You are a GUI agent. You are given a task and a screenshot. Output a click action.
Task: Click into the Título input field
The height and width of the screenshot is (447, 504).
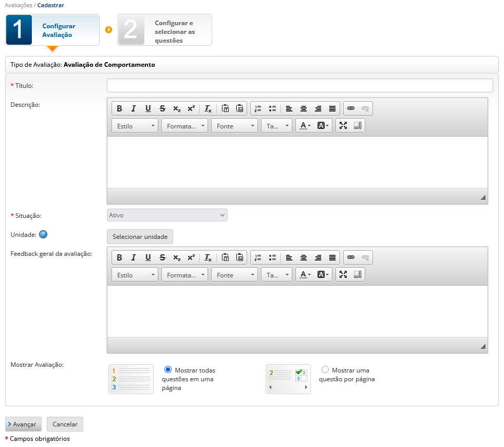300,85
